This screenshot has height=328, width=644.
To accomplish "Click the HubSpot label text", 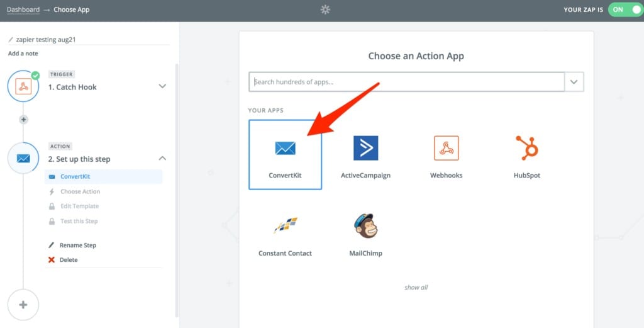I will click(527, 176).
